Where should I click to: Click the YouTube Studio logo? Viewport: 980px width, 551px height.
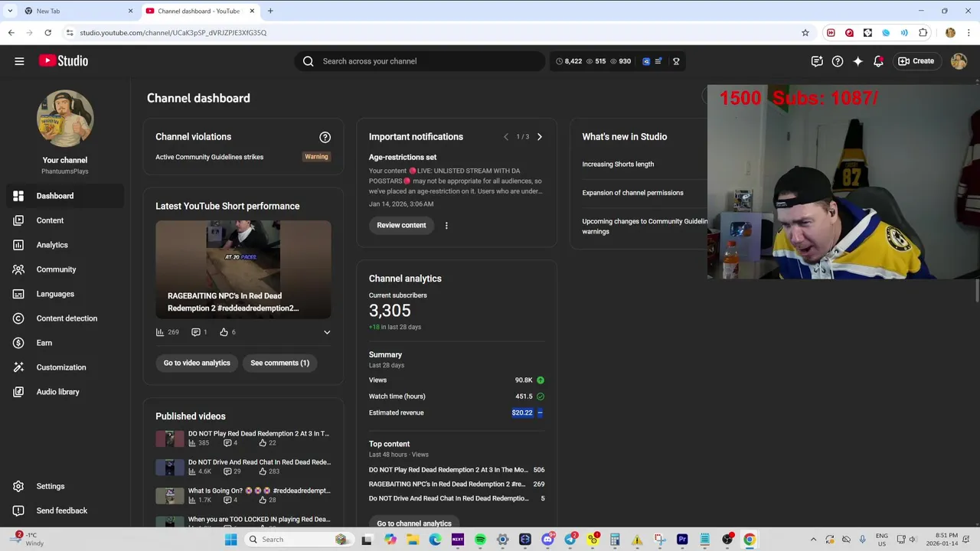pos(64,61)
